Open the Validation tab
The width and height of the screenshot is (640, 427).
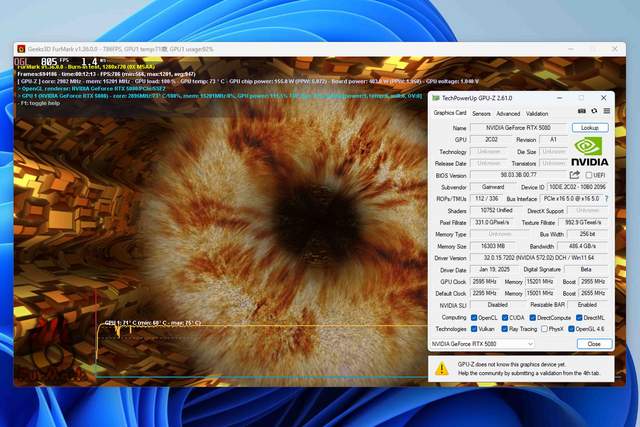(x=537, y=113)
